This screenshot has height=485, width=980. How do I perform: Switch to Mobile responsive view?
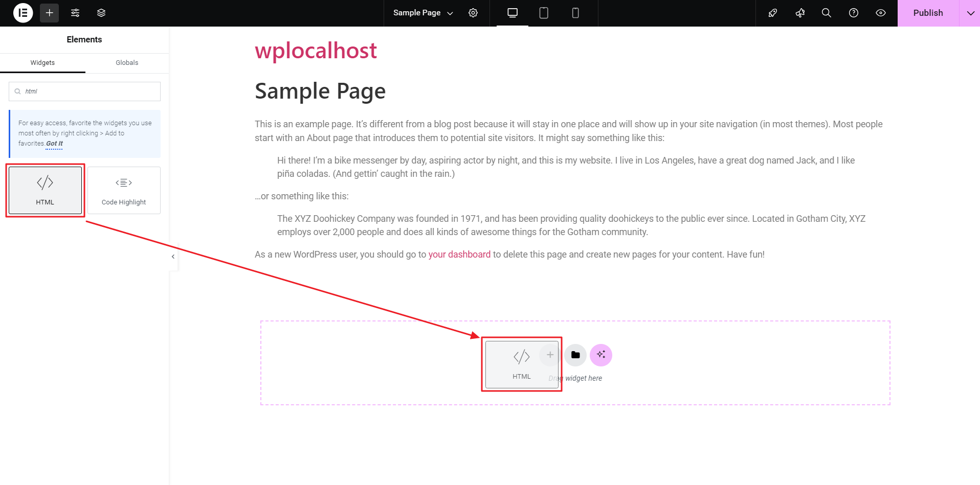click(x=575, y=13)
